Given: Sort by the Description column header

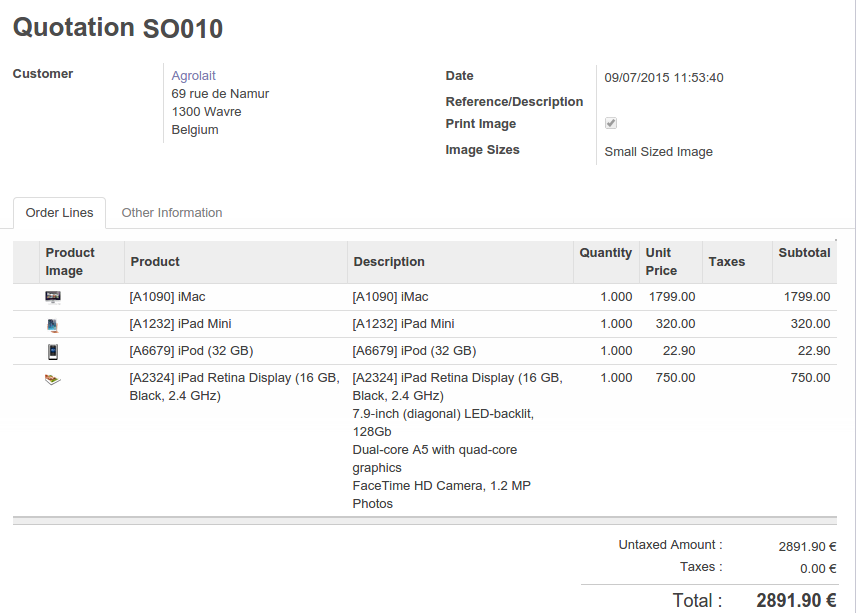Looking at the screenshot, I should (460, 262).
